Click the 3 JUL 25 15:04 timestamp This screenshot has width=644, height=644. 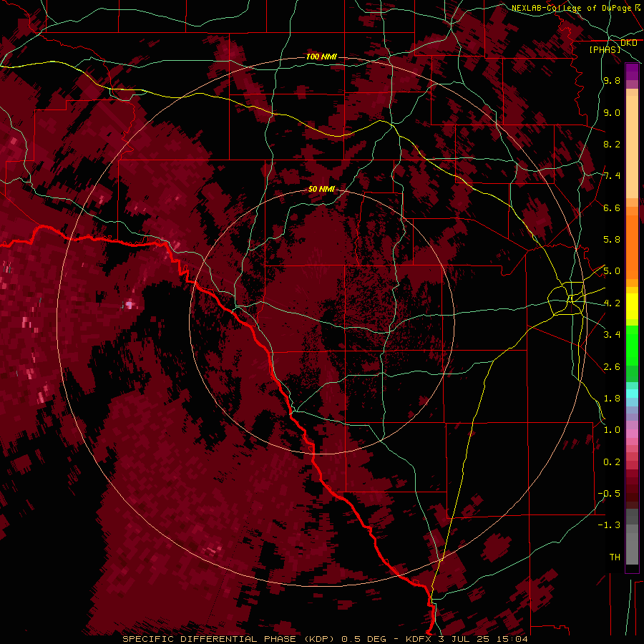coord(482,639)
